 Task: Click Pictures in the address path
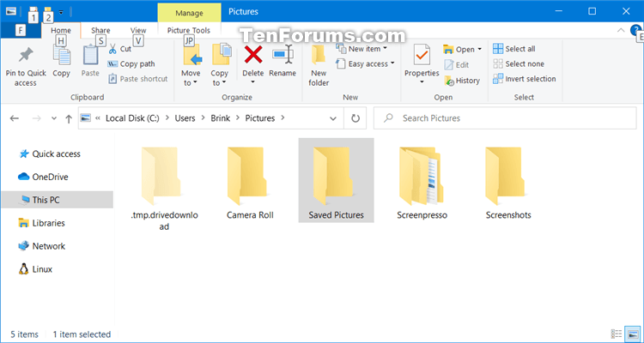(x=260, y=118)
